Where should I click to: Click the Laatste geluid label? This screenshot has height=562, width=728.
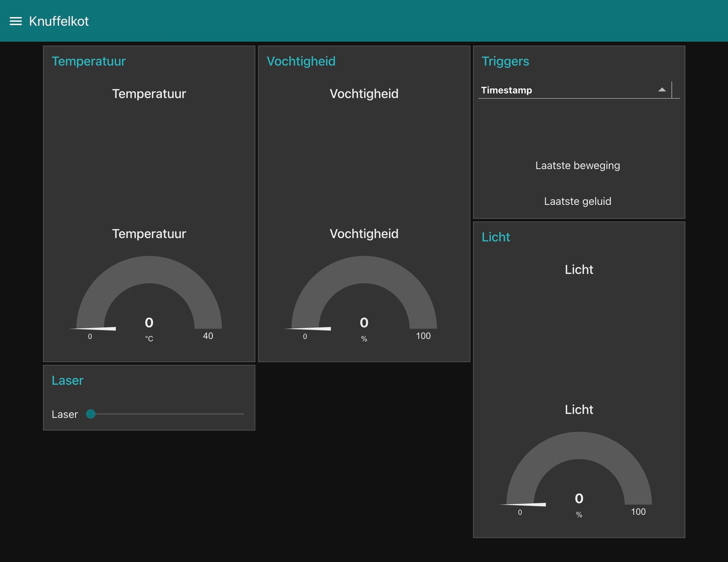coord(577,201)
